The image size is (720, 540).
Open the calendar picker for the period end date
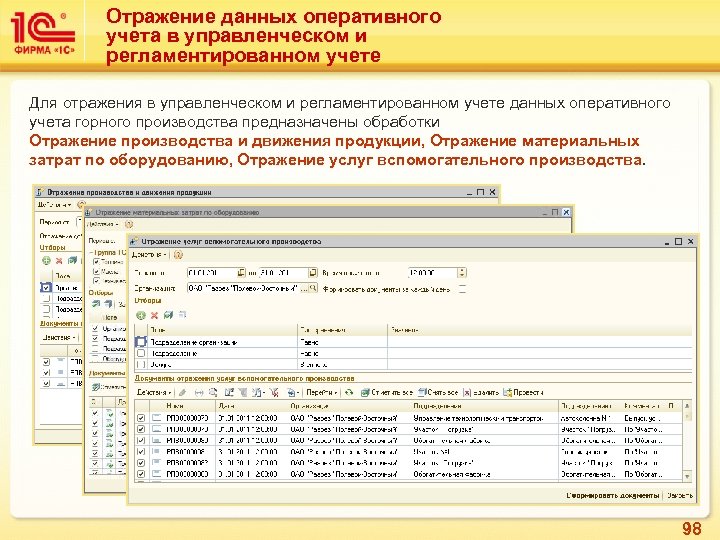[x=312, y=272]
